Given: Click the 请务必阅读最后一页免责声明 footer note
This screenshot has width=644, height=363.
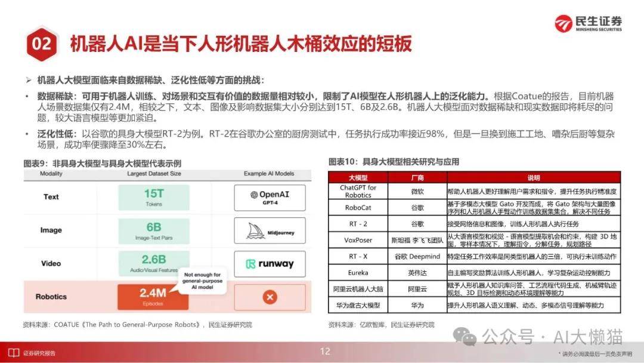Looking at the screenshot, I should click(x=595, y=353).
